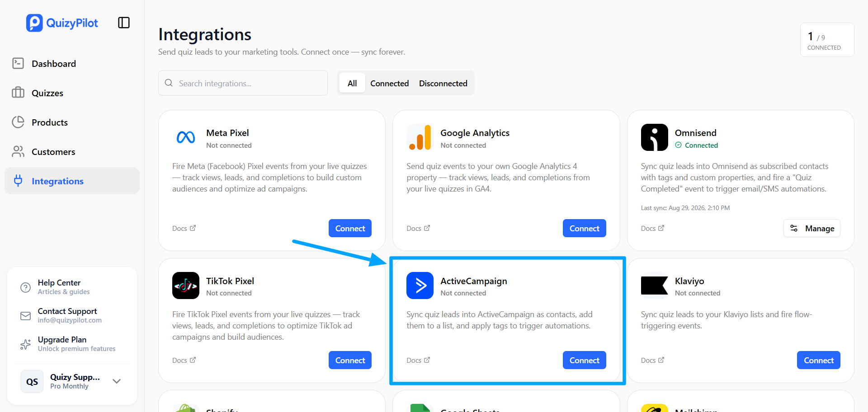Click the QS account avatar
The height and width of the screenshot is (412, 868).
click(x=32, y=381)
